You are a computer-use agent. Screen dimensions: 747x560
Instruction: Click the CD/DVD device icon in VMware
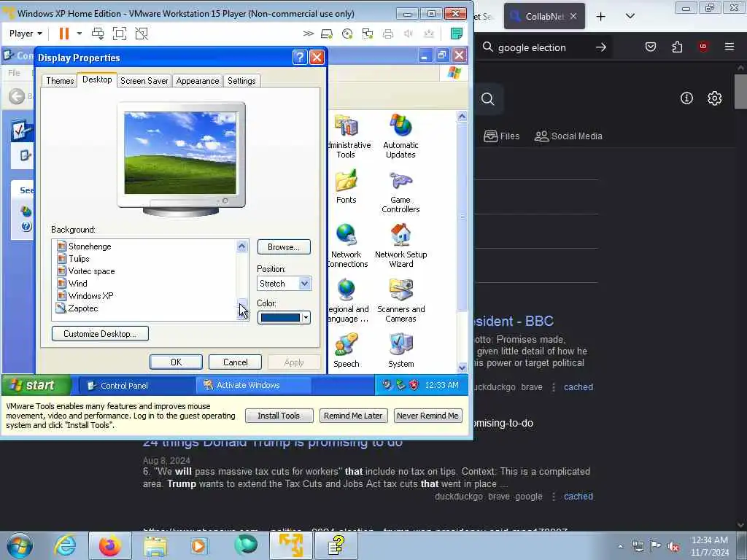click(347, 34)
